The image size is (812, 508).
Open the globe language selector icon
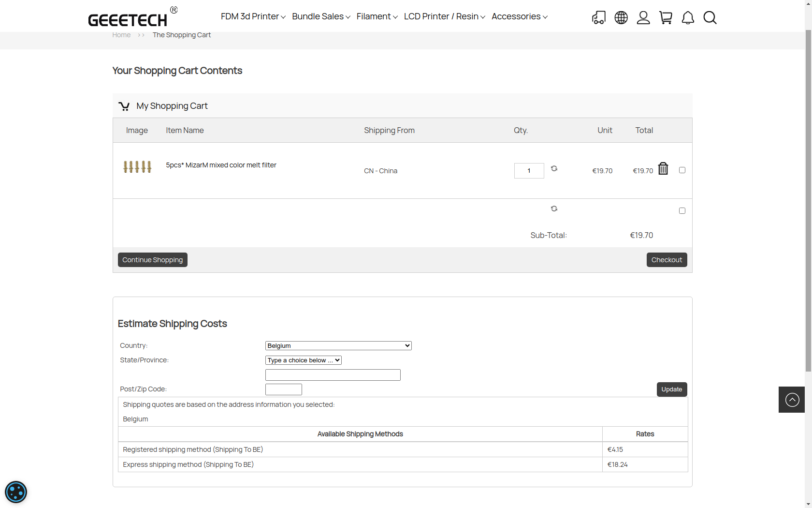[x=621, y=18]
